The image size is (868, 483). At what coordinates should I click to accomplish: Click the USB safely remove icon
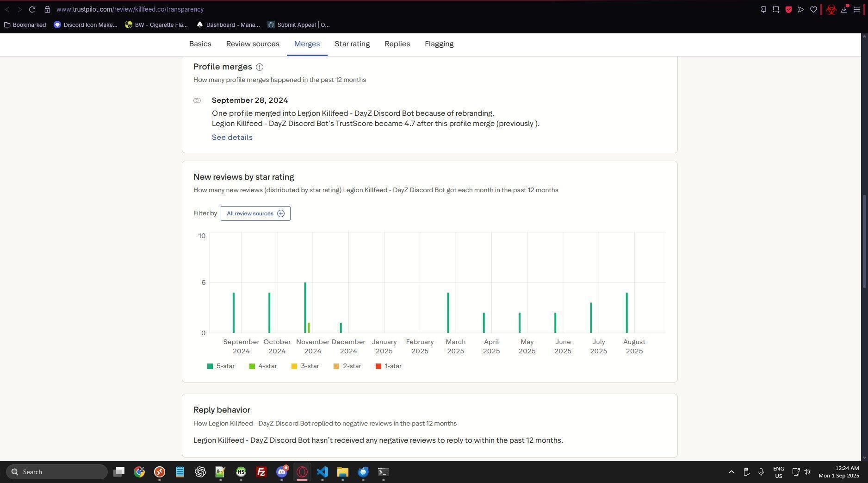[746, 472]
